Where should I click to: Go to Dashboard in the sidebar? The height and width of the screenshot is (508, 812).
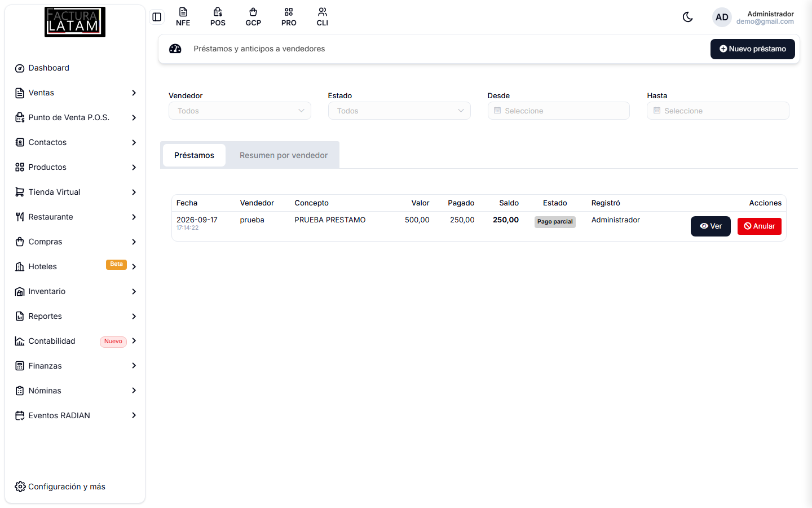[x=75, y=68]
